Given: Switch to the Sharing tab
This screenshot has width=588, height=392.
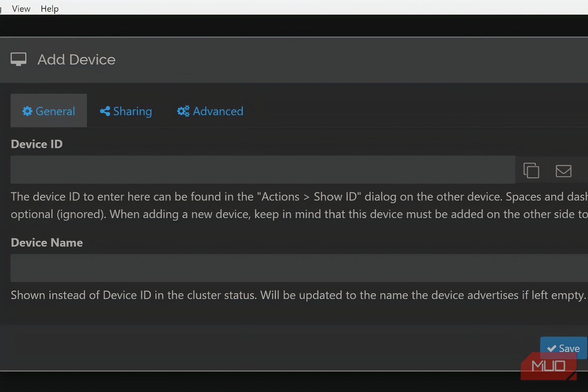Looking at the screenshot, I should point(126,111).
